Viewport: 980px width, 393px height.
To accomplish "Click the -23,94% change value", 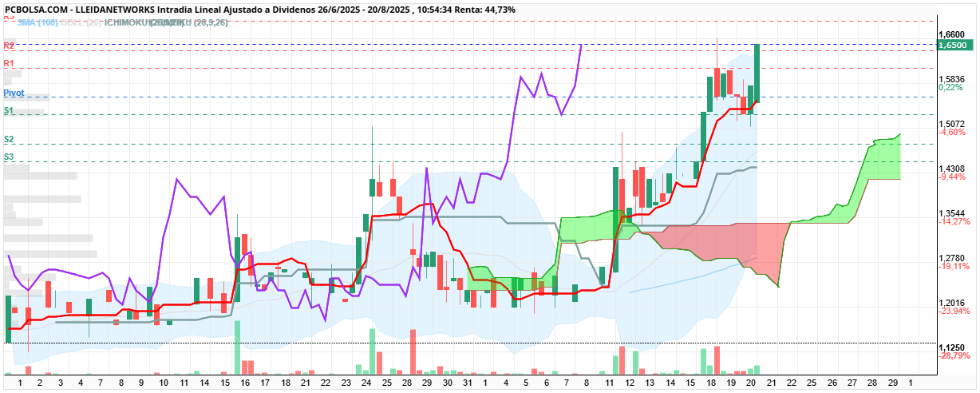I will (x=954, y=312).
